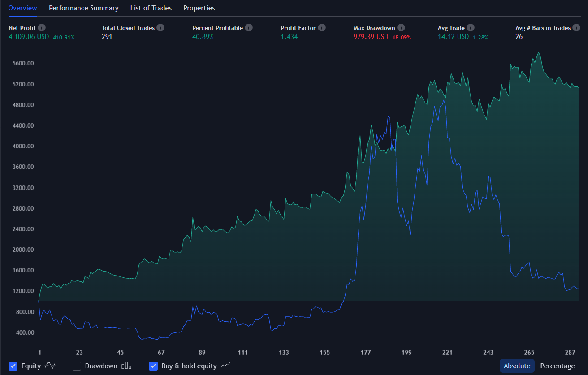Image resolution: width=588 pixels, height=375 pixels.
Task: Open the List of Trades tab
Action: pyautogui.click(x=151, y=8)
